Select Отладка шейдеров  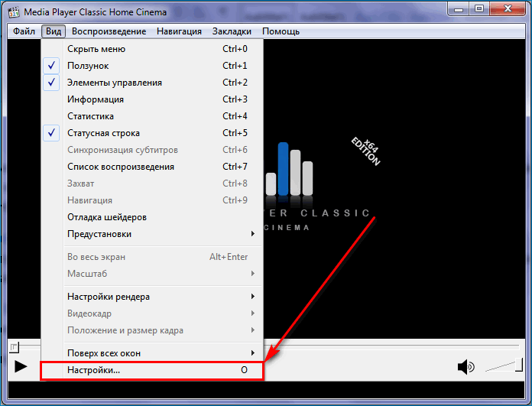(x=152, y=217)
